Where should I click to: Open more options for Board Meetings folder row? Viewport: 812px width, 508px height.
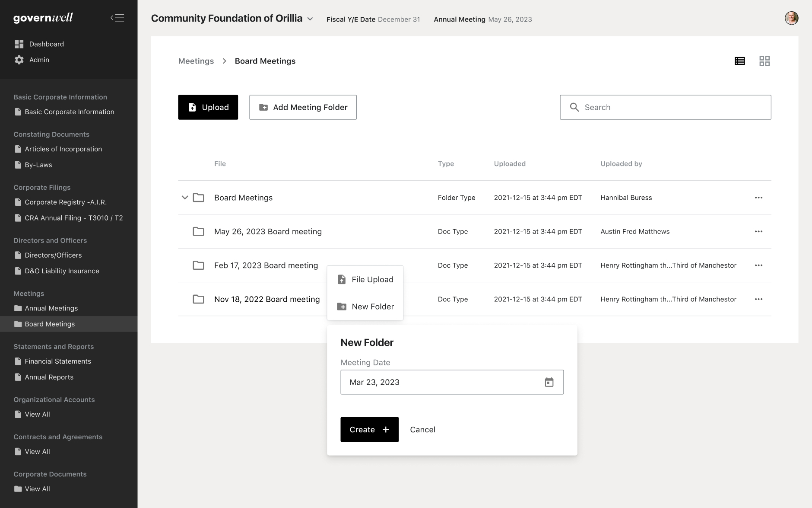pyautogui.click(x=758, y=198)
